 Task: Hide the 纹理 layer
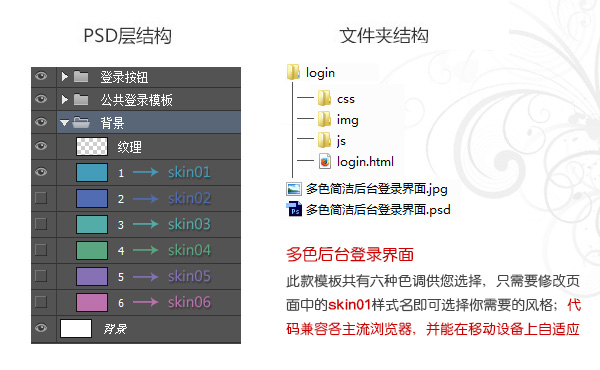(x=41, y=146)
